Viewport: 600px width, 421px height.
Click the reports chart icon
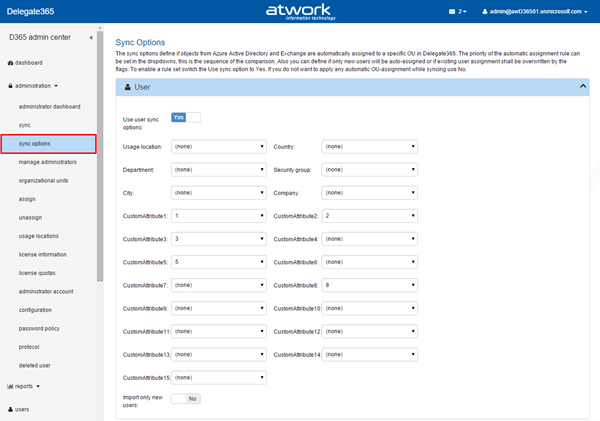click(10, 386)
